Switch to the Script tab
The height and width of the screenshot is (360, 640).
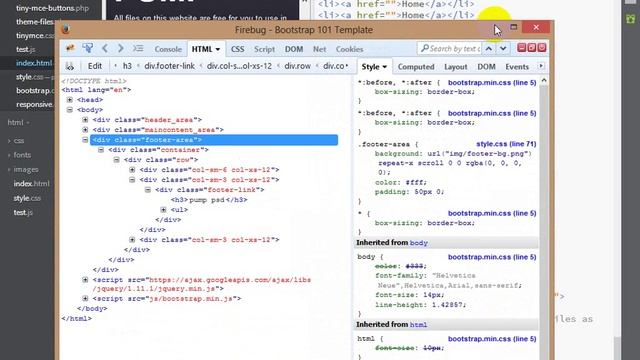pos(264,49)
